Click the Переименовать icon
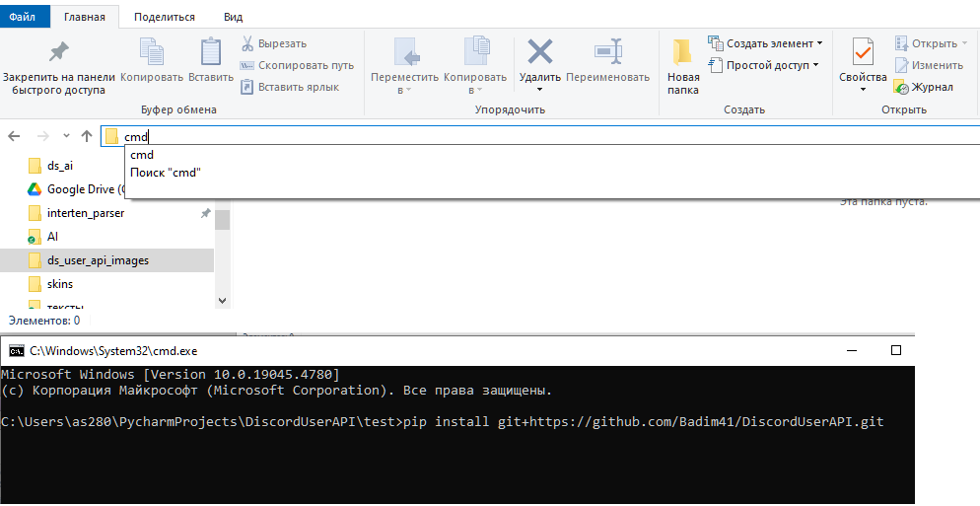 tap(607, 52)
